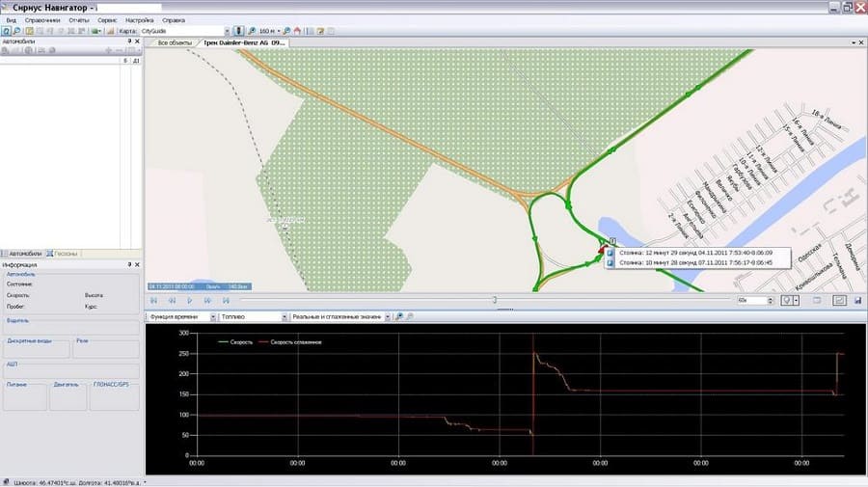Toggle the dark highlighted button after the map dropdown

(x=238, y=31)
